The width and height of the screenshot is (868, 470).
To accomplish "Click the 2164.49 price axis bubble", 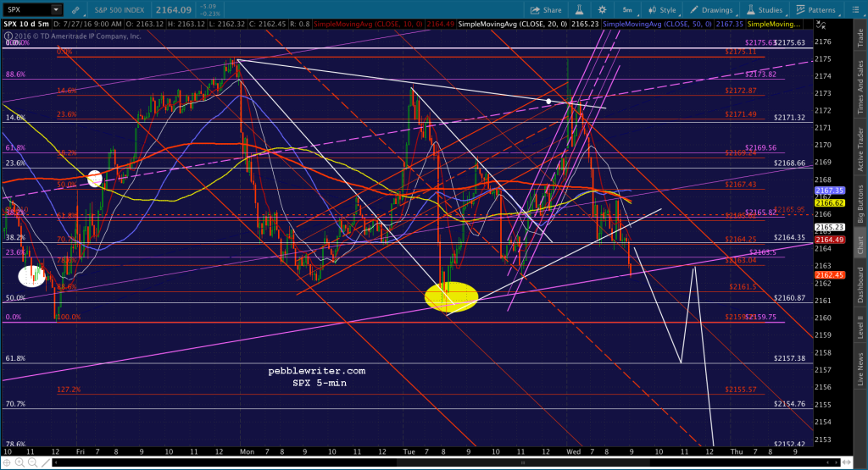I will tap(829, 240).
